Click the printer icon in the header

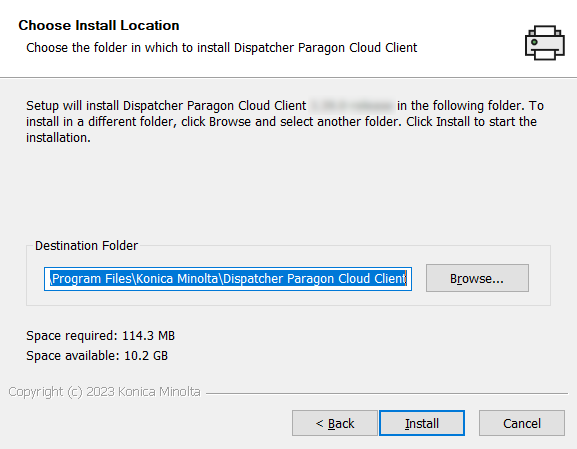[x=545, y=43]
